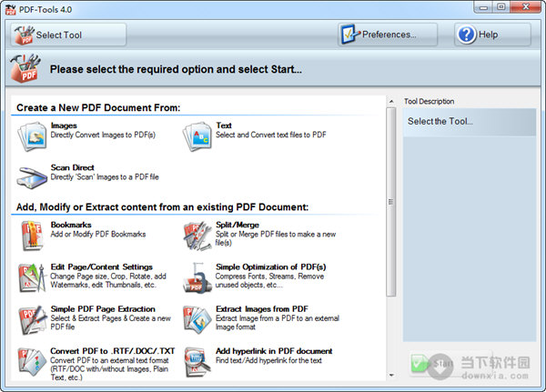Click the PDF toolbox icon in header banner

click(25, 68)
